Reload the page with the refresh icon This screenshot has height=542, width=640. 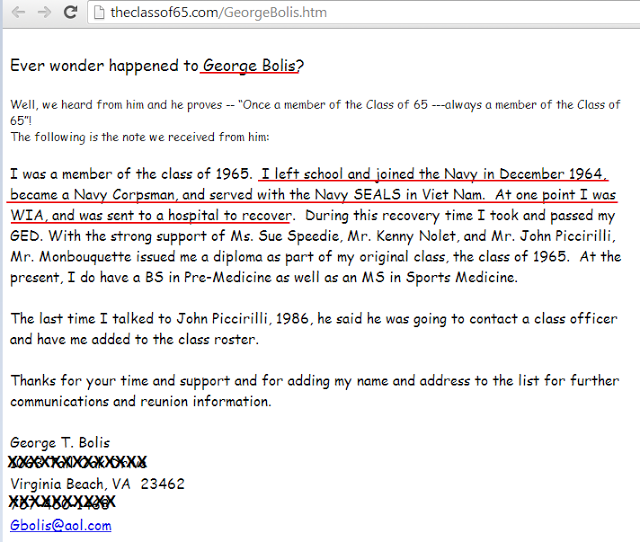[69, 13]
